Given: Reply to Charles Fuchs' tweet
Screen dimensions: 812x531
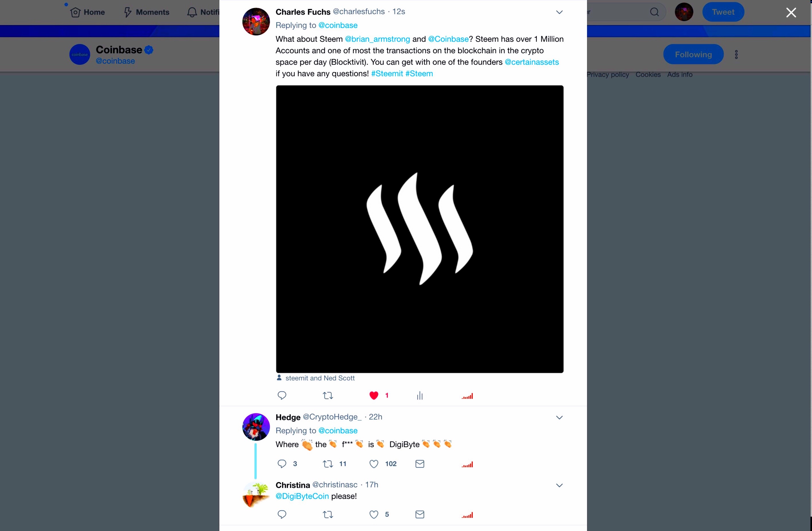Looking at the screenshot, I should [282, 395].
